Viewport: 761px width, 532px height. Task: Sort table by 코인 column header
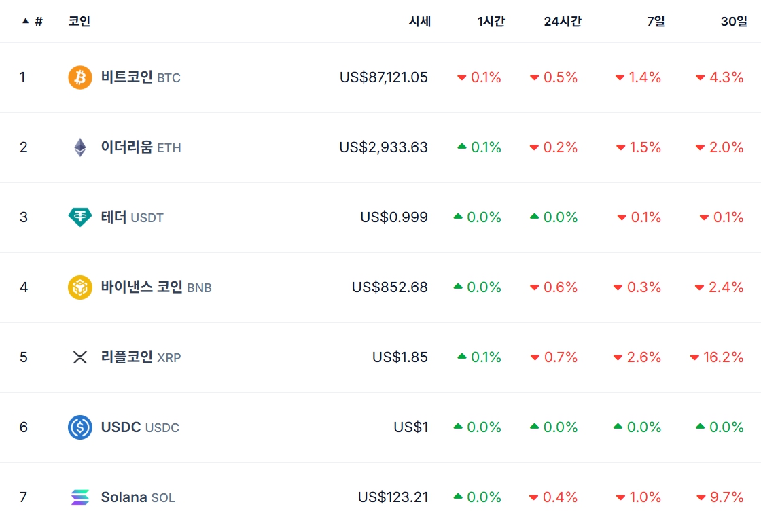point(79,22)
